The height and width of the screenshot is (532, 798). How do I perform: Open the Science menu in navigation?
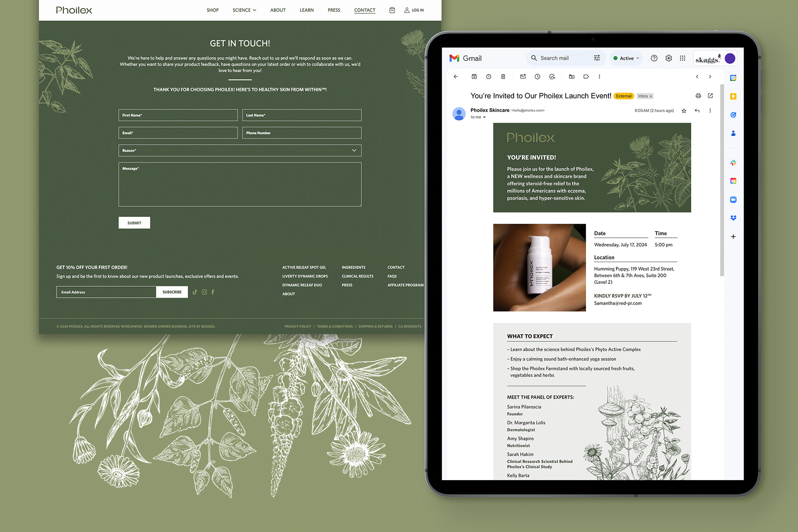tap(244, 10)
